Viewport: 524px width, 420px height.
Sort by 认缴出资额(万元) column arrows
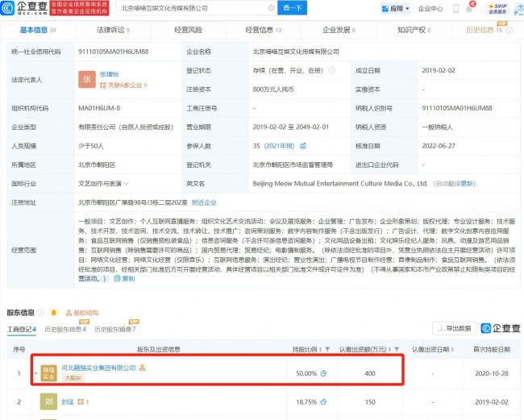tap(389, 350)
